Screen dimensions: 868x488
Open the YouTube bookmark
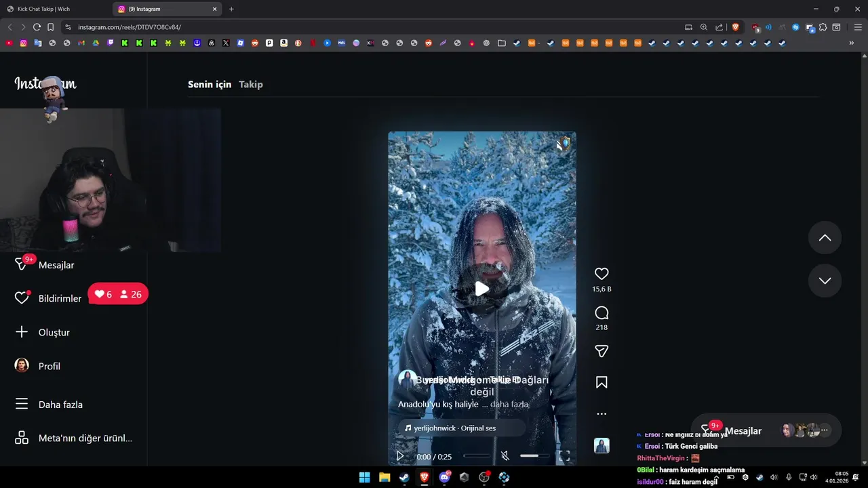(x=9, y=43)
